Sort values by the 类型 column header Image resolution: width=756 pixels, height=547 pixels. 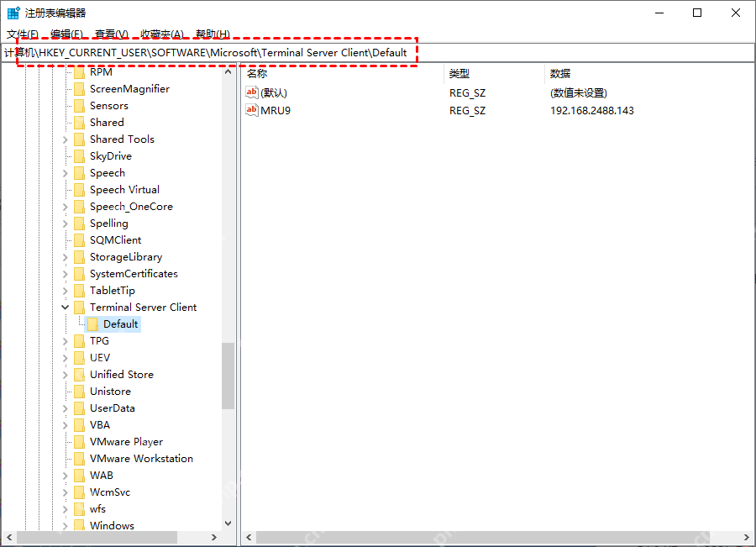(x=494, y=73)
